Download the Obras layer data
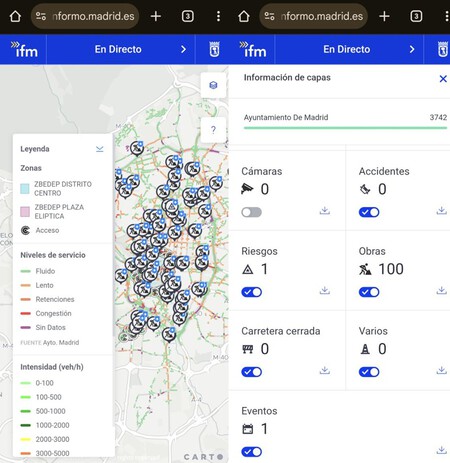450x463 pixels. (442, 291)
